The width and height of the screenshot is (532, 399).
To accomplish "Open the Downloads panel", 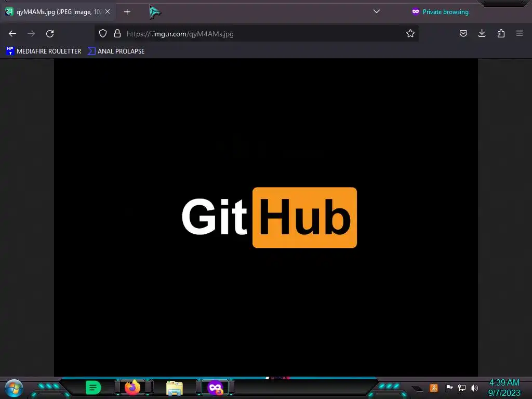I will (x=482, y=33).
